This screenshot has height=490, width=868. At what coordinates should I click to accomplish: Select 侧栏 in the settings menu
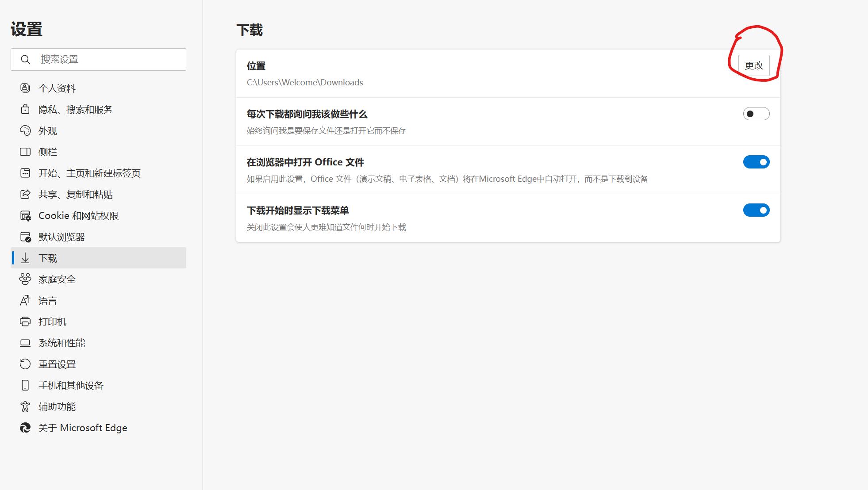coord(98,152)
